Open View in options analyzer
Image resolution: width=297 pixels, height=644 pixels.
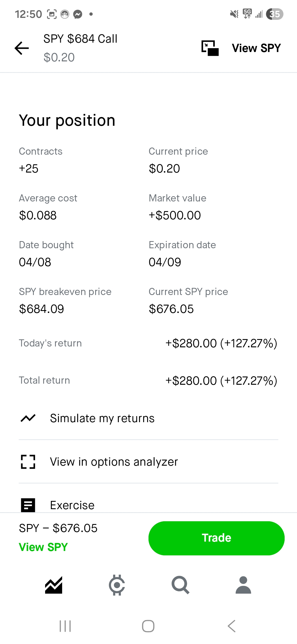click(114, 462)
